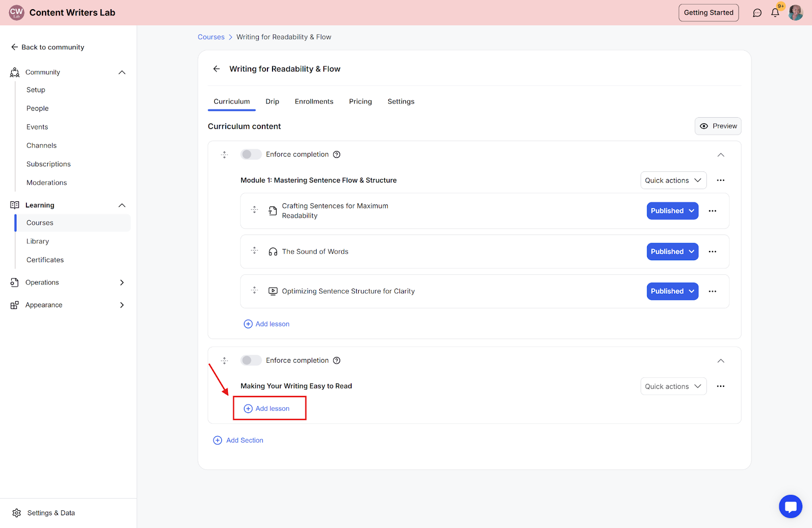Collapse the Learning sidebar group
This screenshot has height=528, width=812.
[122, 205]
